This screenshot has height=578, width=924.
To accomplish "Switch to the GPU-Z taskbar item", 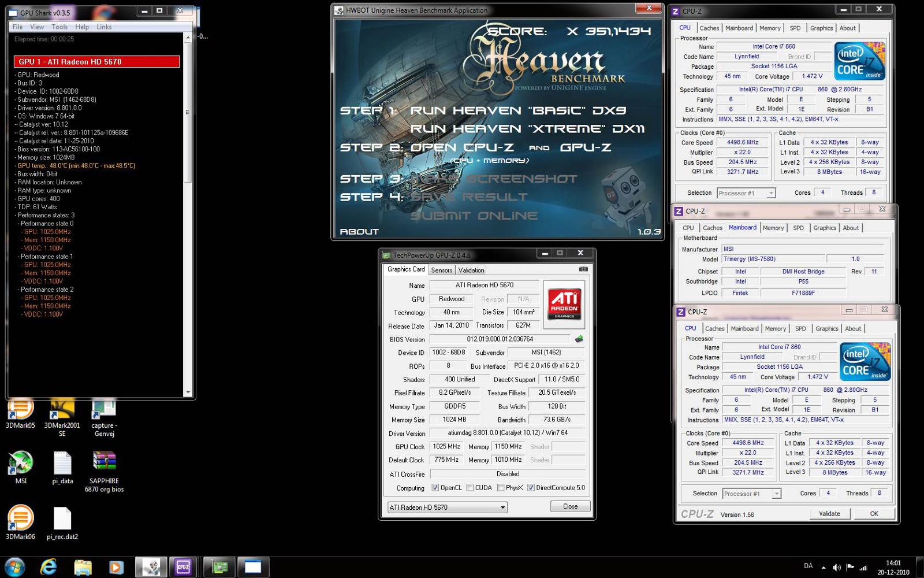I will pos(219,567).
